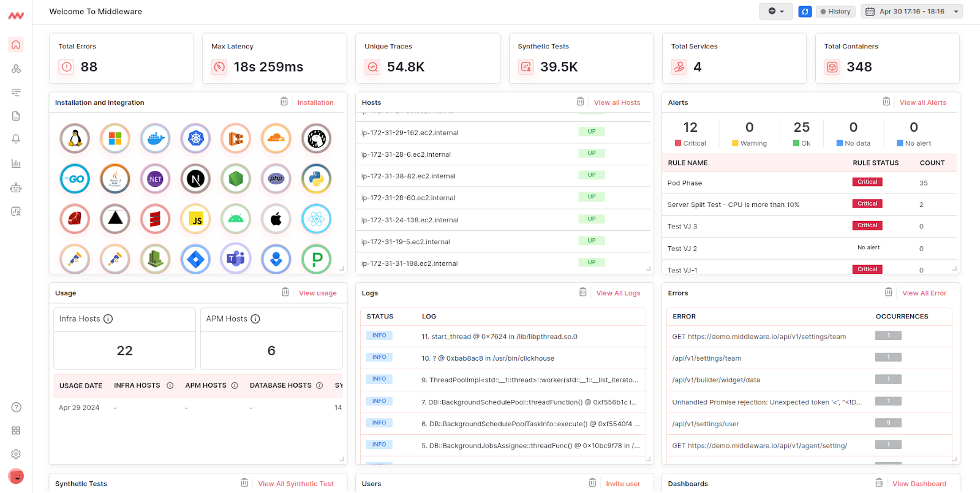Open View All Logs link
The height and width of the screenshot is (493, 980).
pyautogui.click(x=618, y=293)
